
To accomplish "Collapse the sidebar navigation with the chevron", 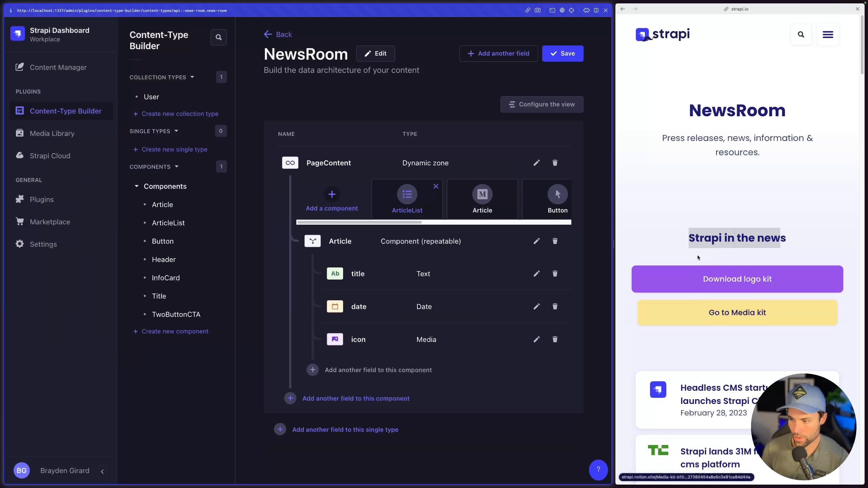I will point(102,471).
